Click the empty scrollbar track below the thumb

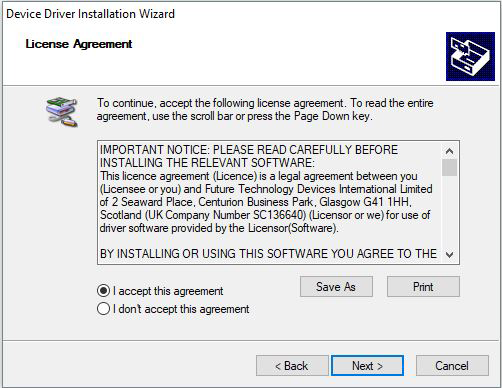[x=449, y=212]
